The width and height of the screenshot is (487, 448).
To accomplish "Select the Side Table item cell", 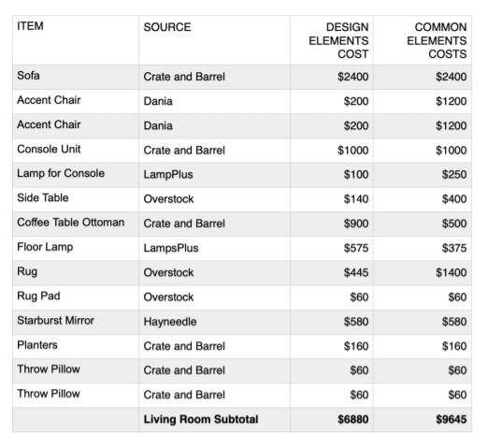I will tap(76, 199).
